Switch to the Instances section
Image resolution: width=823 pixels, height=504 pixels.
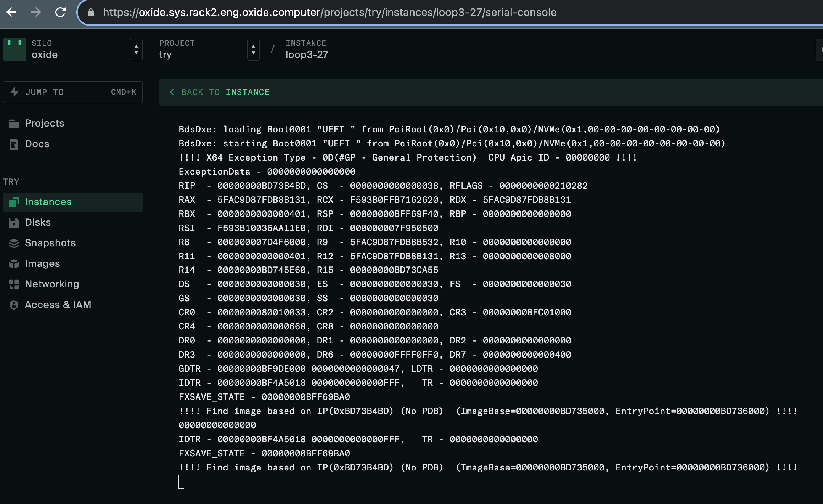(x=48, y=202)
